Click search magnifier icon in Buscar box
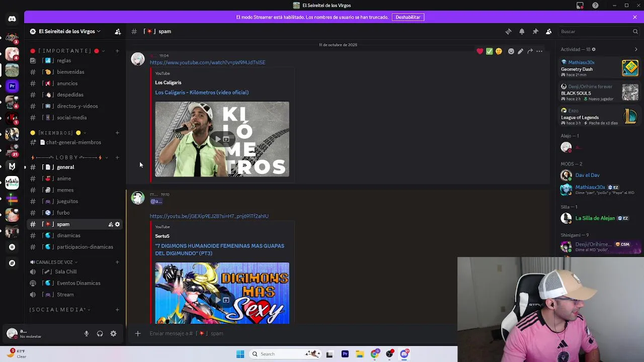Screen dimensions: 644x362 click(x=635, y=32)
